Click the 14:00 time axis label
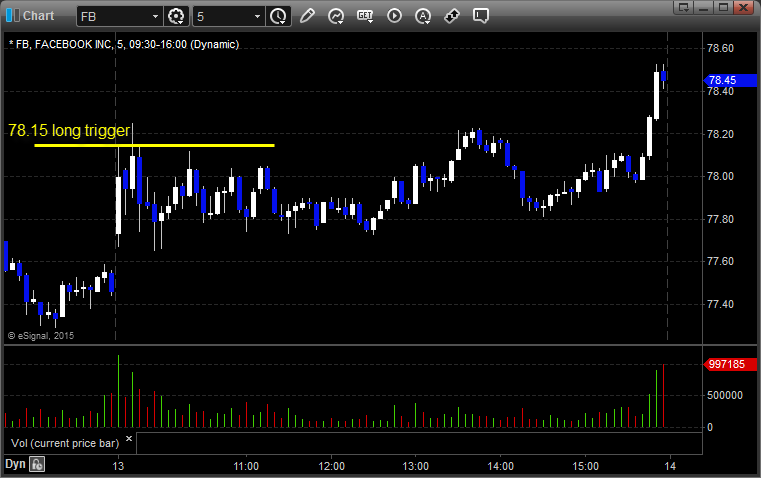Screen dimensions: 761x478 tap(500, 466)
